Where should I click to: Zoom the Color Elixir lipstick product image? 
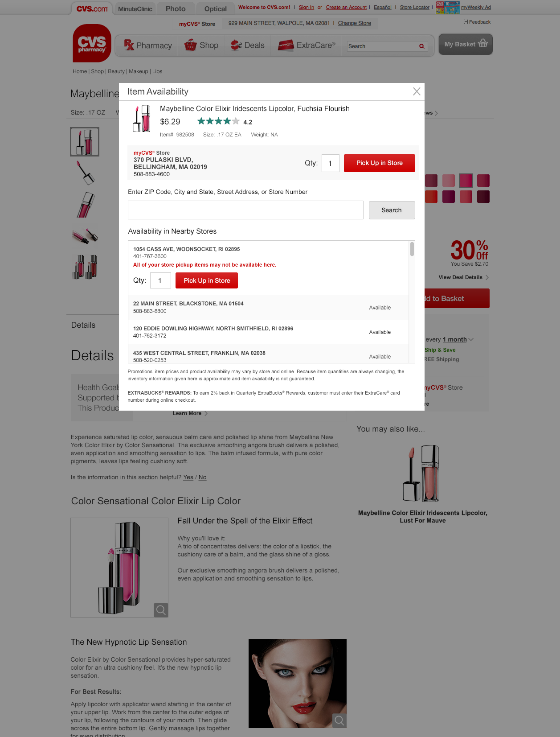(x=161, y=609)
